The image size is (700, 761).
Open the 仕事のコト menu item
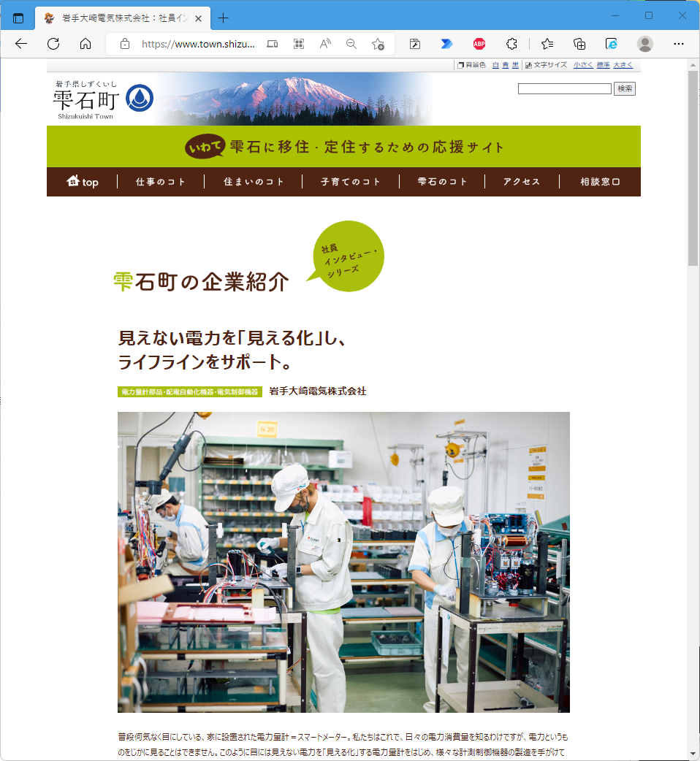tap(161, 182)
